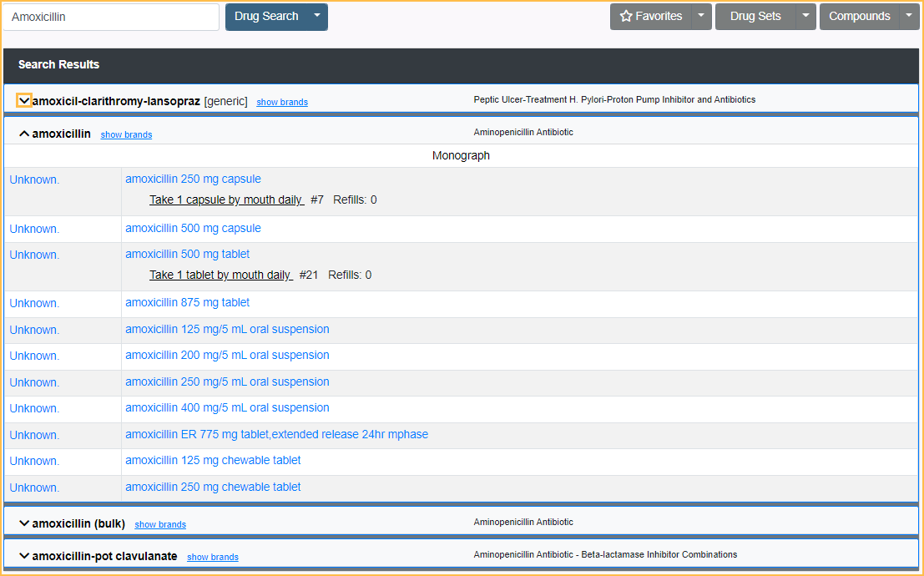Select amoxicillin 400 mg/5 mL oral suspension
The width and height of the screenshot is (924, 576).
(x=227, y=408)
